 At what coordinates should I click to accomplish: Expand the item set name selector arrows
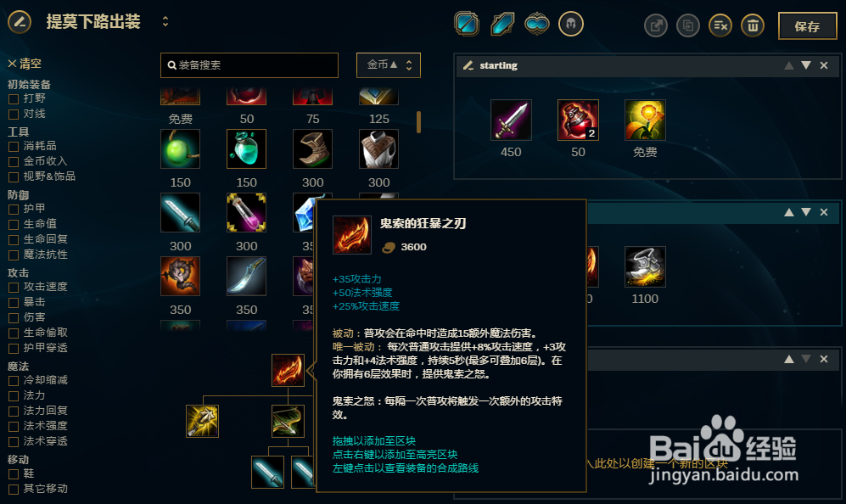165,21
